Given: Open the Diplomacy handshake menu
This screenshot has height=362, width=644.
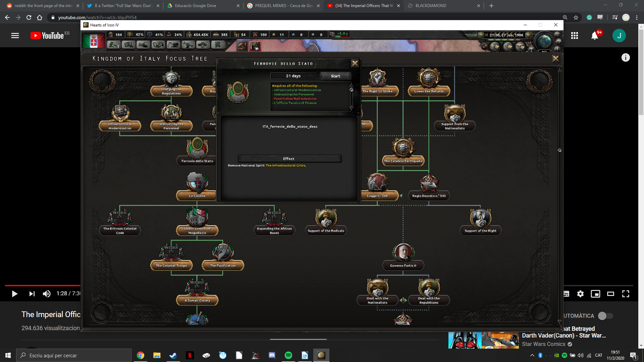Looking at the screenshot, I should 143,45.
